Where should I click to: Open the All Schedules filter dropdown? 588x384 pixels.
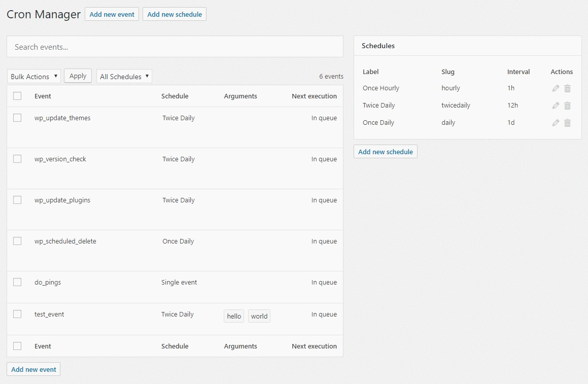tap(124, 77)
